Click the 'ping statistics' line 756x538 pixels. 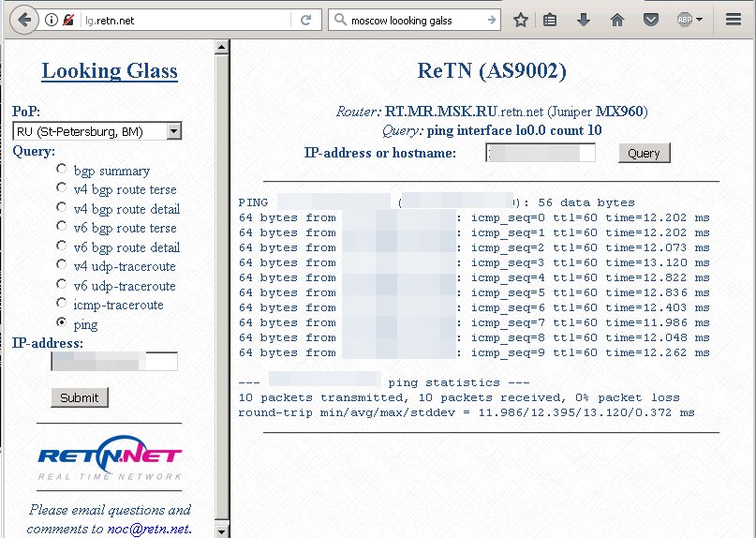pyautogui.click(x=384, y=382)
